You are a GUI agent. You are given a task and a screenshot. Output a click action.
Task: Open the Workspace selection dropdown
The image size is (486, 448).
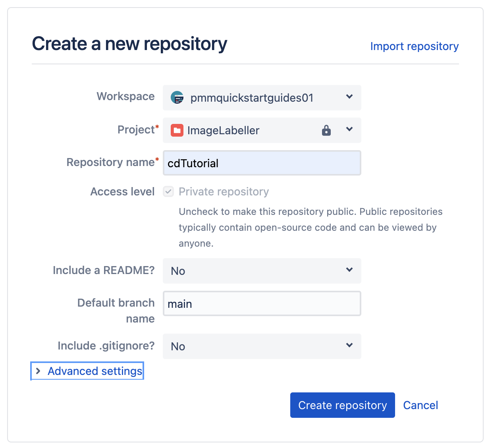(x=262, y=98)
